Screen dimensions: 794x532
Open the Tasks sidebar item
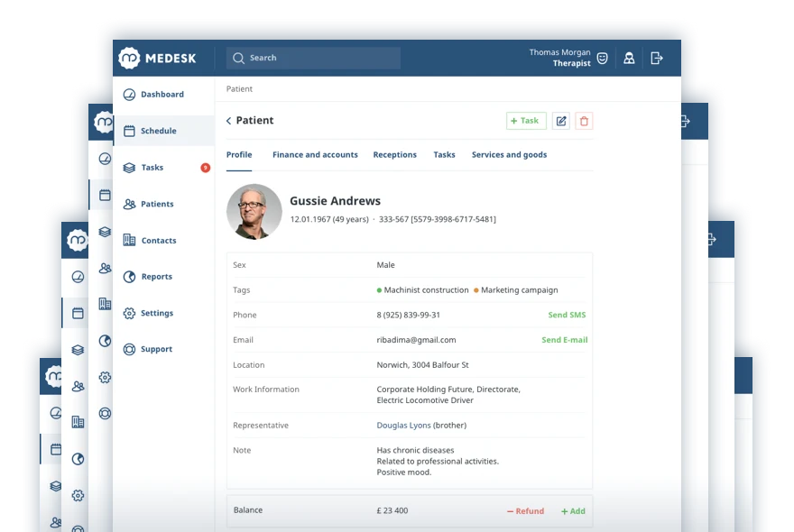coord(163,168)
